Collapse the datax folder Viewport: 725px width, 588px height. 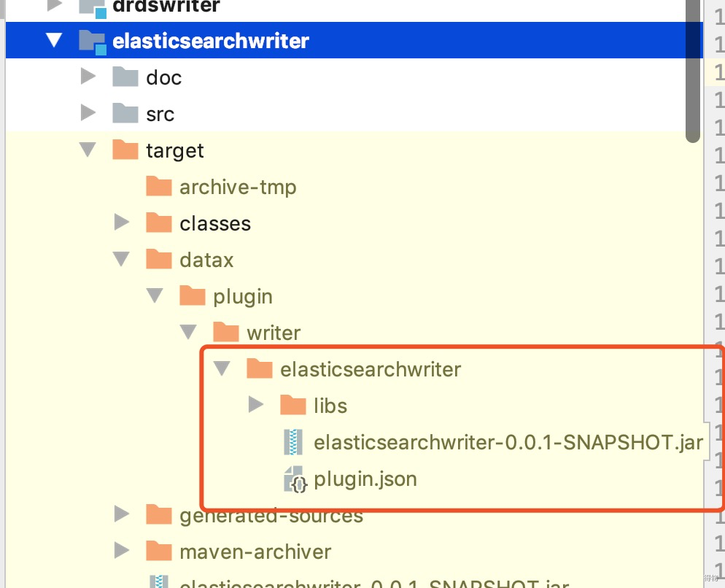[x=121, y=260]
